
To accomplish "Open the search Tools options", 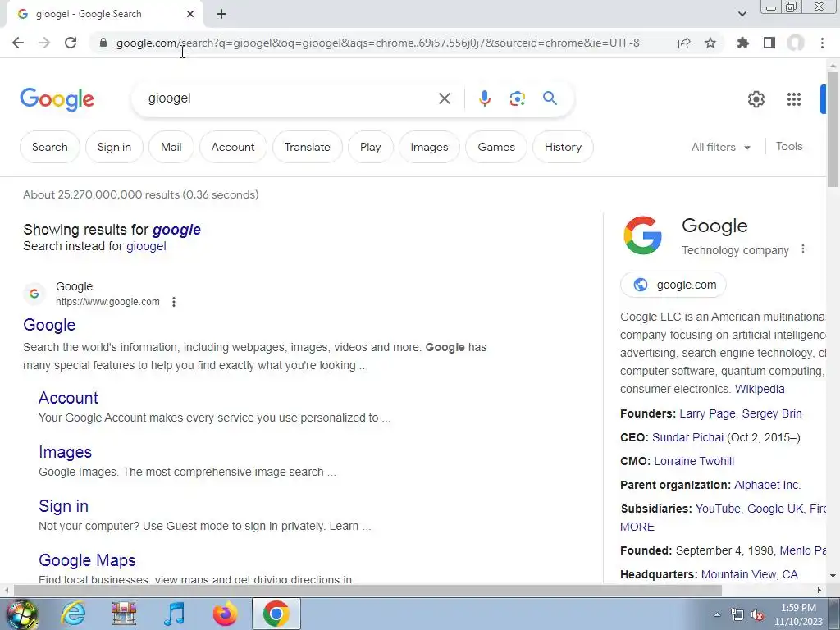I will 789,146.
